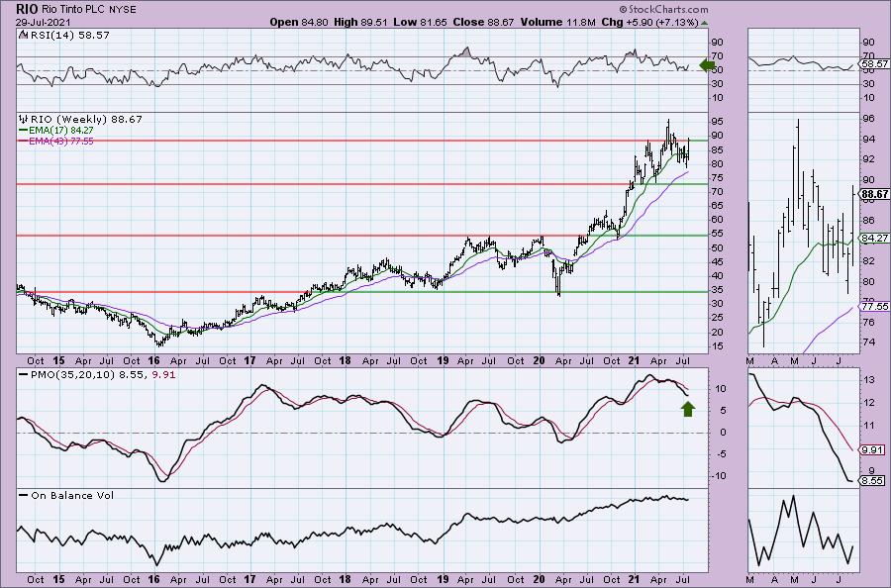
Task: Click the boxed 84.27 EMA tag on the right axis
Action: [875, 238]
